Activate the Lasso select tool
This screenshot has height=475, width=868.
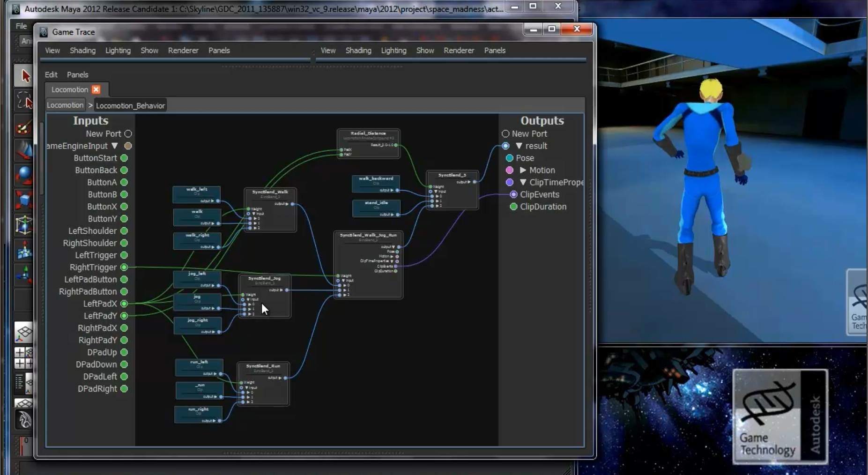[x=24, y=100]
